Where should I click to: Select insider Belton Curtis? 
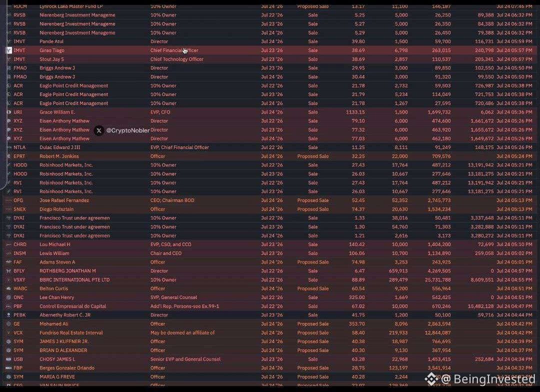click(53, 288)
